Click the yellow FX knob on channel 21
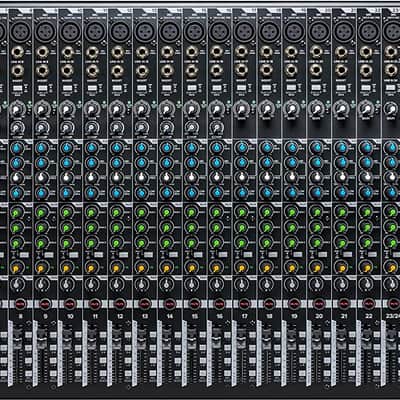Viewport: 400px width, 400px height. tap(342, 268)
